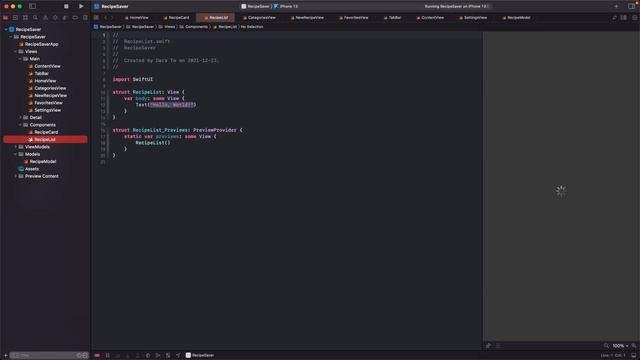Switch to the RecipeCard tab

click(176, 18)
